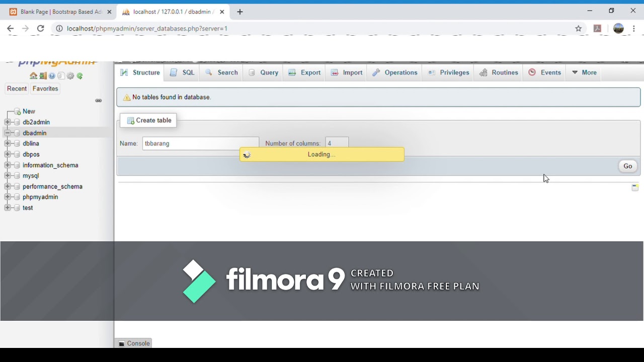
Task: Reload navigation panel with green refresh icon
Action: 79,76
